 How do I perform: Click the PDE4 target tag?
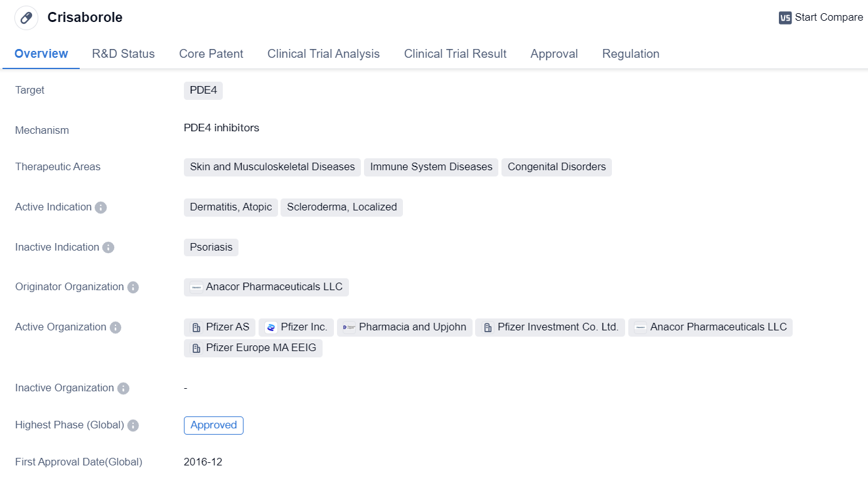[x=203, y=90]
